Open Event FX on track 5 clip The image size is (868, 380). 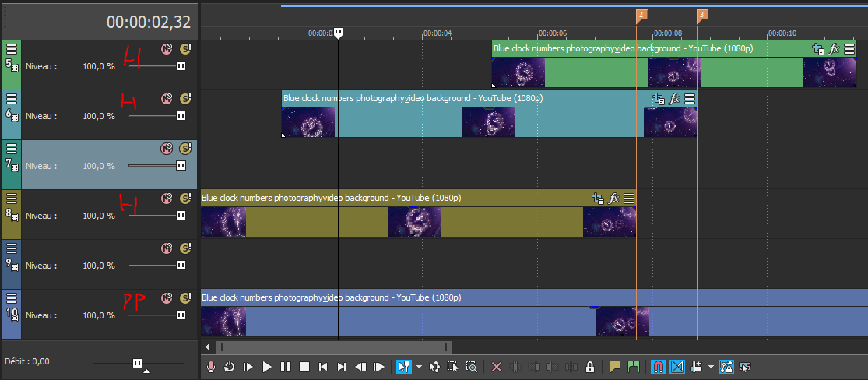834,48
